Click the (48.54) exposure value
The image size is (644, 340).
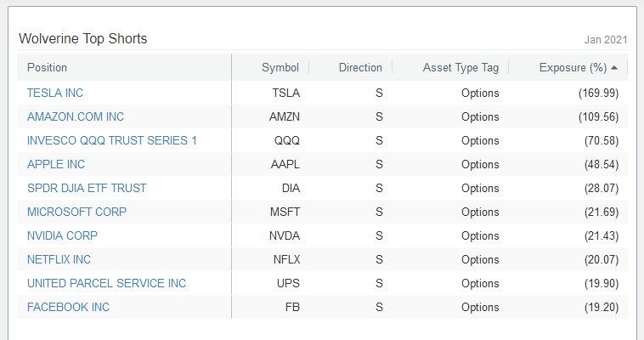click(602, 164)
